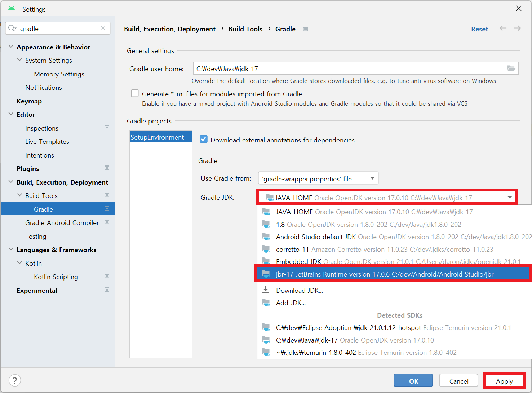Viewport: 532px width, 393px height.
Task: Open Notifications settings
Action: coord(44,87)
